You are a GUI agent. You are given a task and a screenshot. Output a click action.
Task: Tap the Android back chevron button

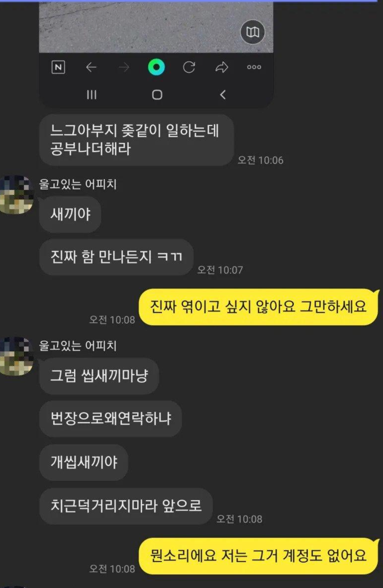[223, 95]
